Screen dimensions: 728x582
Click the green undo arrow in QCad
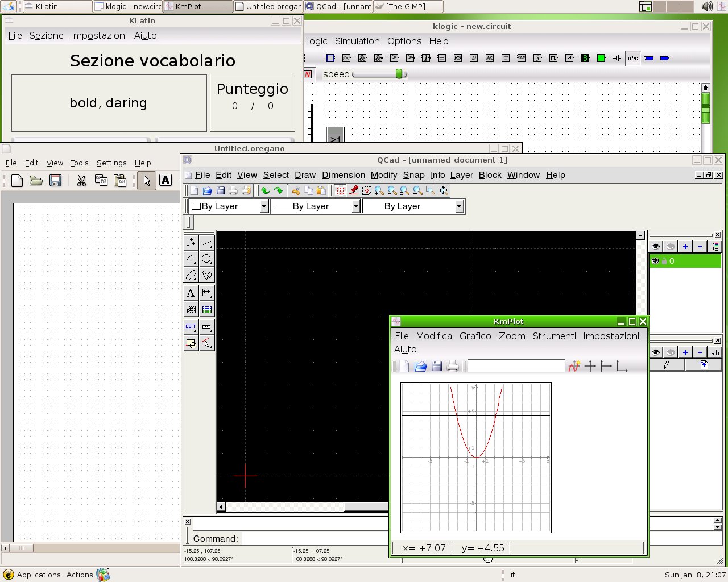[266, 190]
